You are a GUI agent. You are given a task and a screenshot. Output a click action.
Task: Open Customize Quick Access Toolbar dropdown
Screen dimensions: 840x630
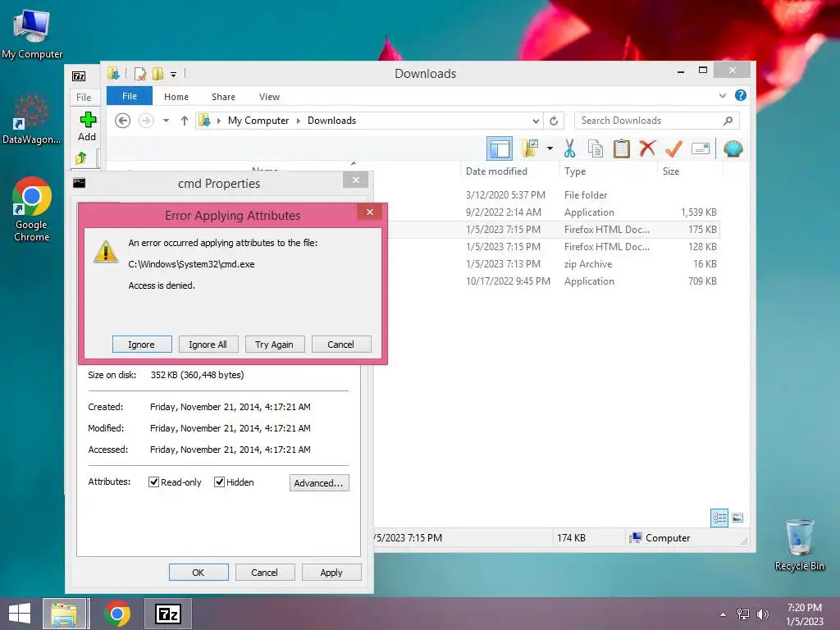pyautogui.click(x=174, y=74)
